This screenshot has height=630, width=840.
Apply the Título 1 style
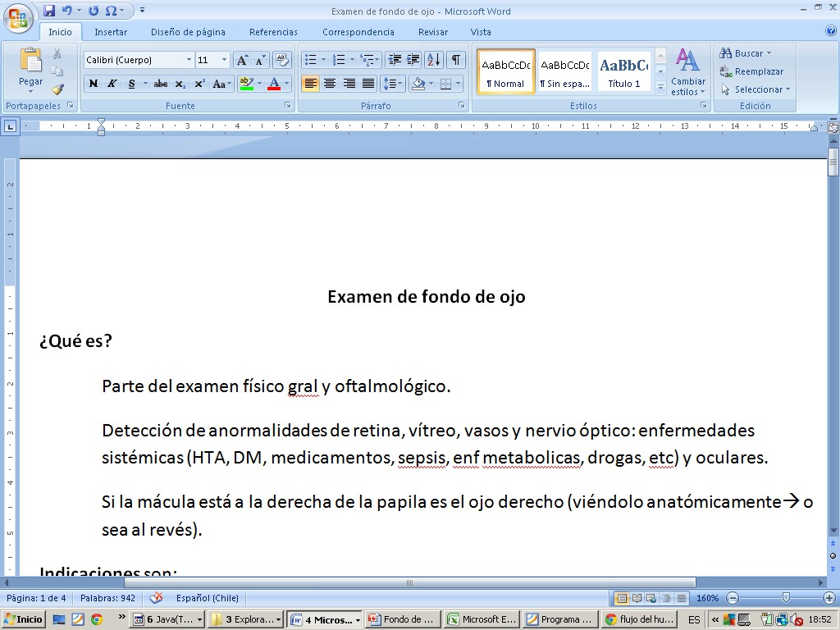coord(623,72)
